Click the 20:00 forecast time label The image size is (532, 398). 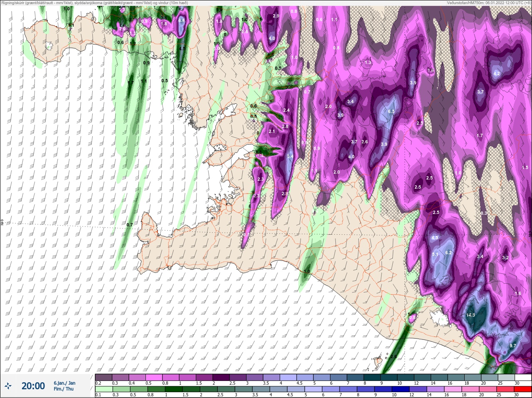pyautogui.click(x=33, y=386)
